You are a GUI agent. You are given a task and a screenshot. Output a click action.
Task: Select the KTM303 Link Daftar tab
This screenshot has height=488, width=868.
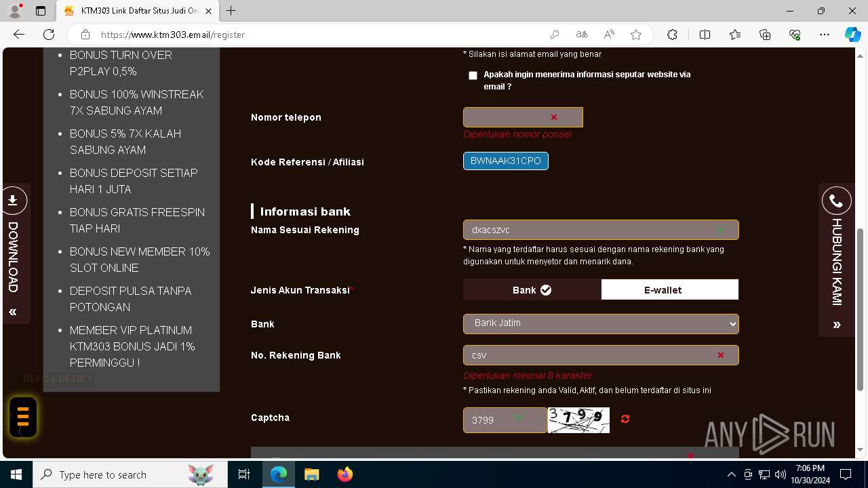coord(138,11)
